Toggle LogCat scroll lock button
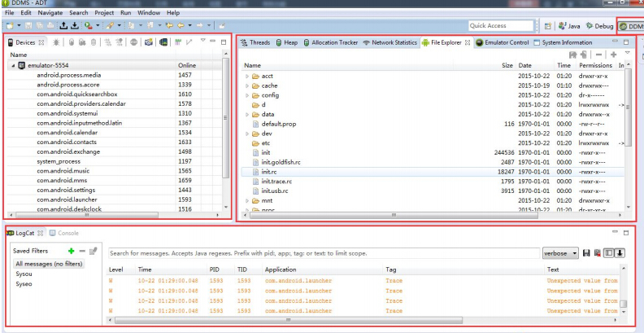 (x=620, y=253)
